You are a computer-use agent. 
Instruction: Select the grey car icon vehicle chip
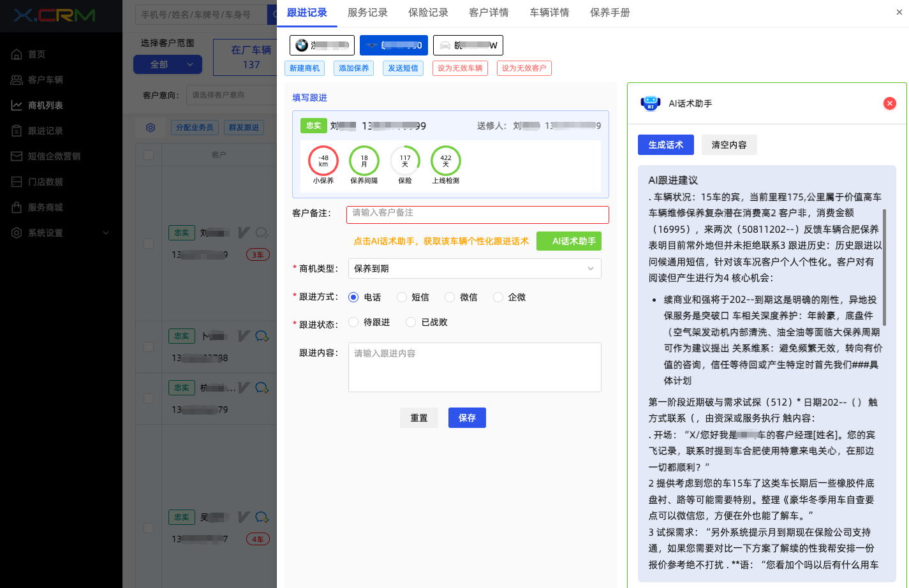tap(468, 45)
